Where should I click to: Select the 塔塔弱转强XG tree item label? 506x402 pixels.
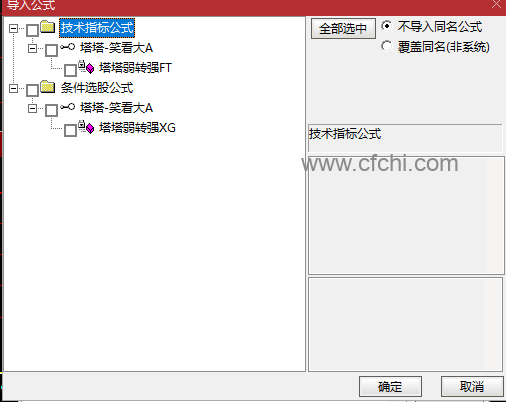pyautogui.click(x=137, y=128)
